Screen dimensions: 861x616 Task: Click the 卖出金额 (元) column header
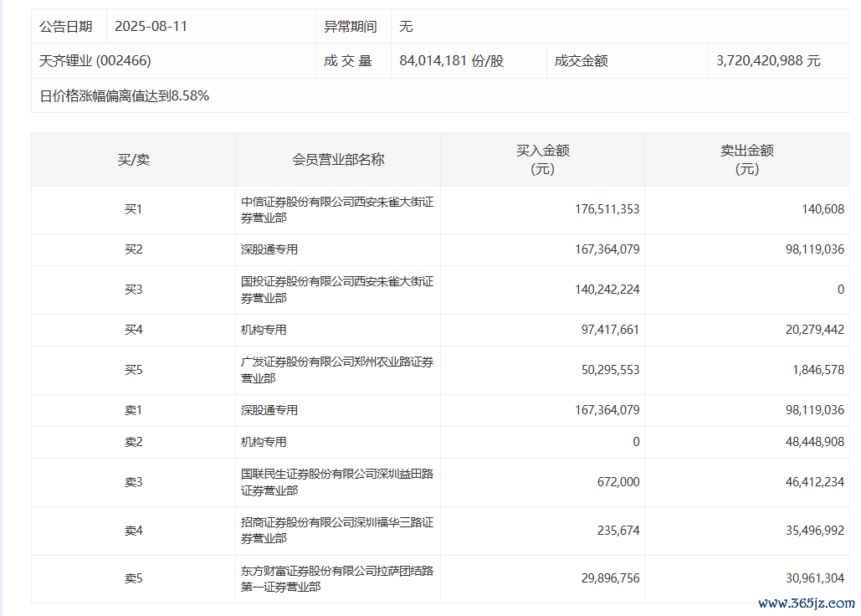746,159
